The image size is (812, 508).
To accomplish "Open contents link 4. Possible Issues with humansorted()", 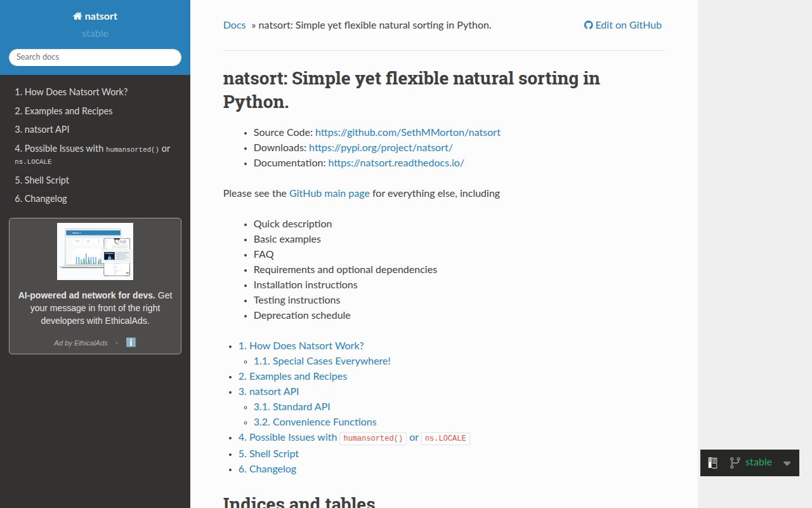I will coord(354,438).
